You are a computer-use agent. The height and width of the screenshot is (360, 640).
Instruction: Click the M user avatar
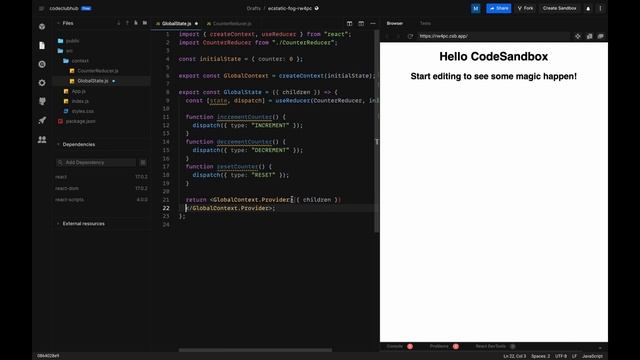[476, 8]
